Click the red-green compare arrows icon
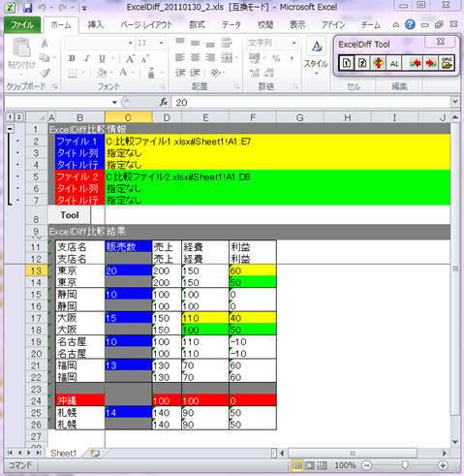Viewport: 464px width, 476px height. [378, 63]
